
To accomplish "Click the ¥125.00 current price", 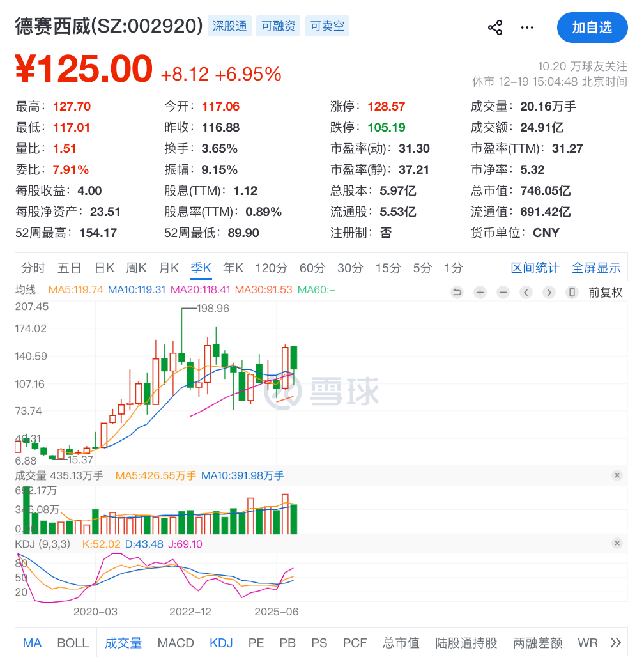I will (x=84, y=68).
